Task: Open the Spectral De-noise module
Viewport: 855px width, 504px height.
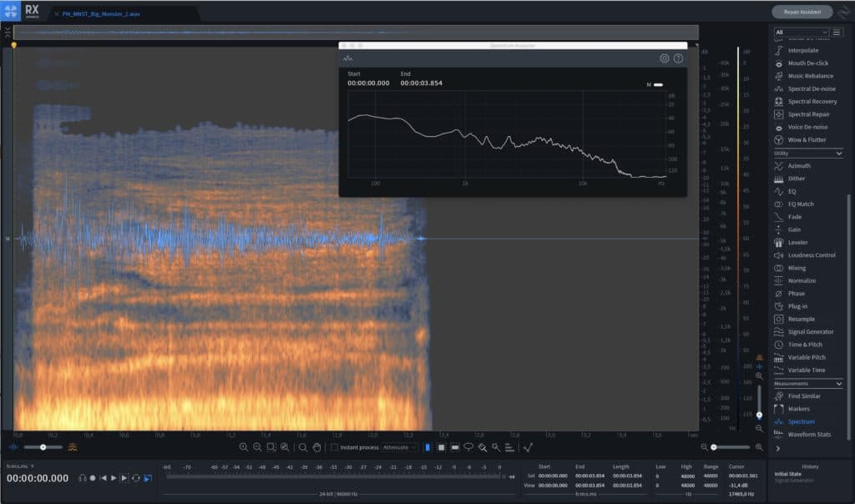Action: [x=812, y=88]
